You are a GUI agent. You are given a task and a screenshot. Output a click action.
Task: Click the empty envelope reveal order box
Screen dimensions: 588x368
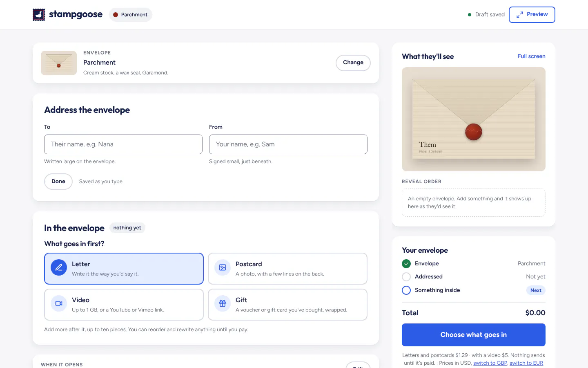474,202
